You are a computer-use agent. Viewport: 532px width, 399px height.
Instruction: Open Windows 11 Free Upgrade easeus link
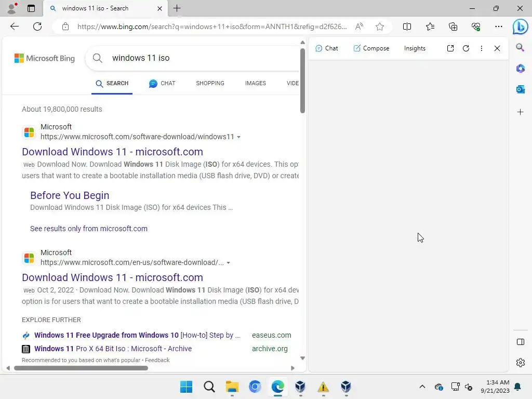point(137,335)
